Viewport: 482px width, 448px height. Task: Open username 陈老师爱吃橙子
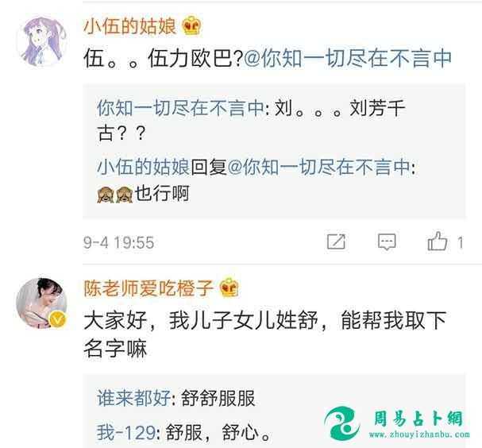148,288
